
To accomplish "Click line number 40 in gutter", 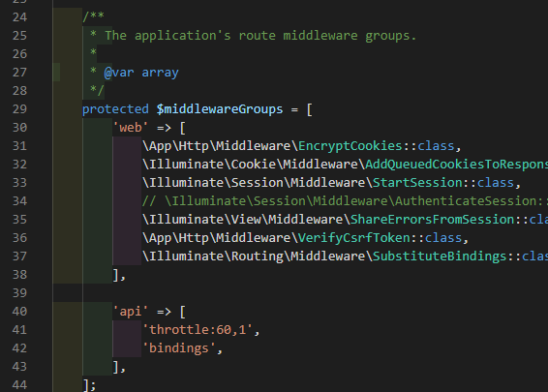I will point(19,312).
